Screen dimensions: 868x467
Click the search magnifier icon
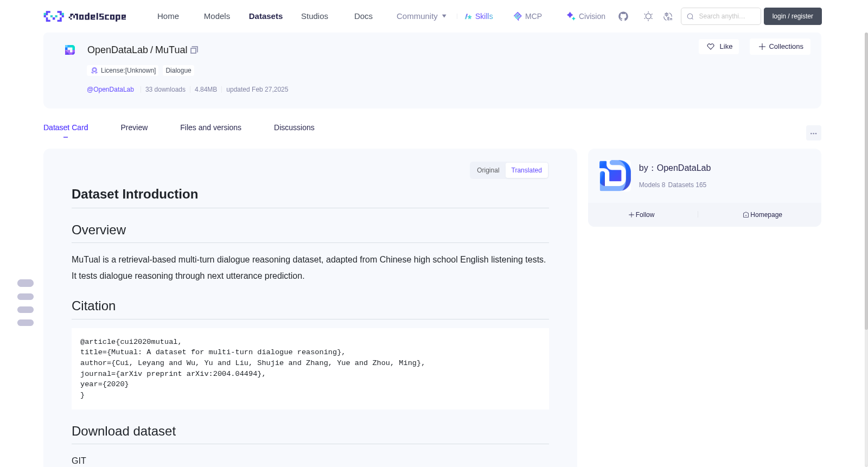coord(690,16)
